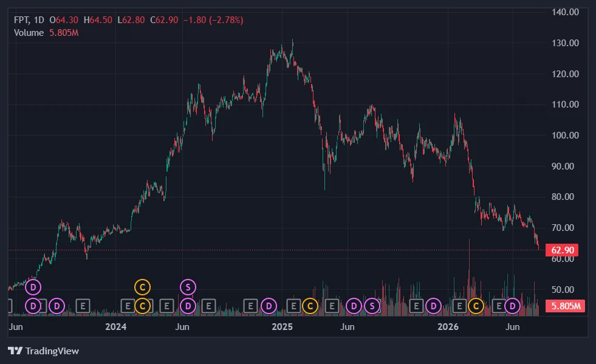Select the C marker between 2025 and Jun 2025
This screenshot has width=596, height=364.
click(x=310, y=306)
